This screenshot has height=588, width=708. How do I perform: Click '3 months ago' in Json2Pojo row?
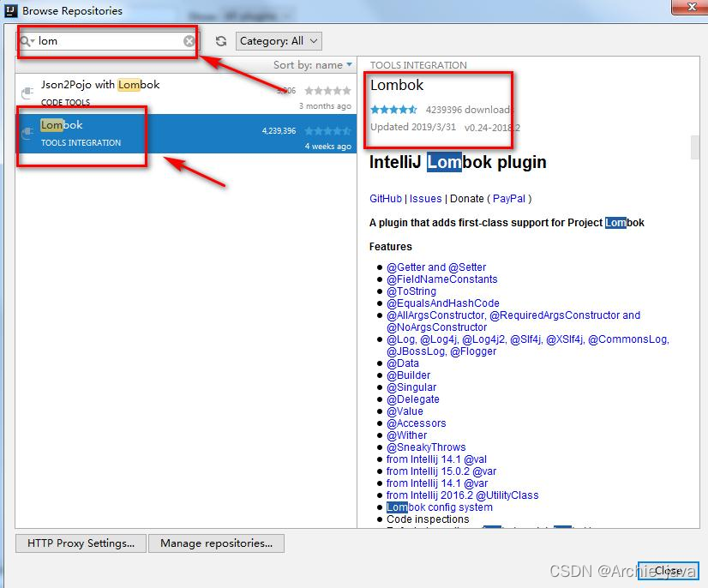coord(325,106)
